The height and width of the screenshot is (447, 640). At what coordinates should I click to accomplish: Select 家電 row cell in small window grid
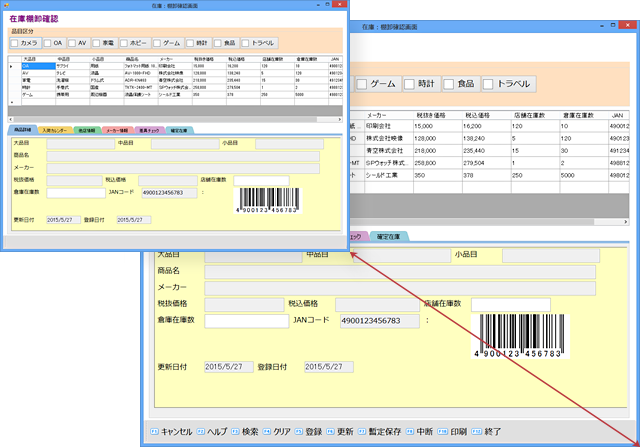pos(38,80)
